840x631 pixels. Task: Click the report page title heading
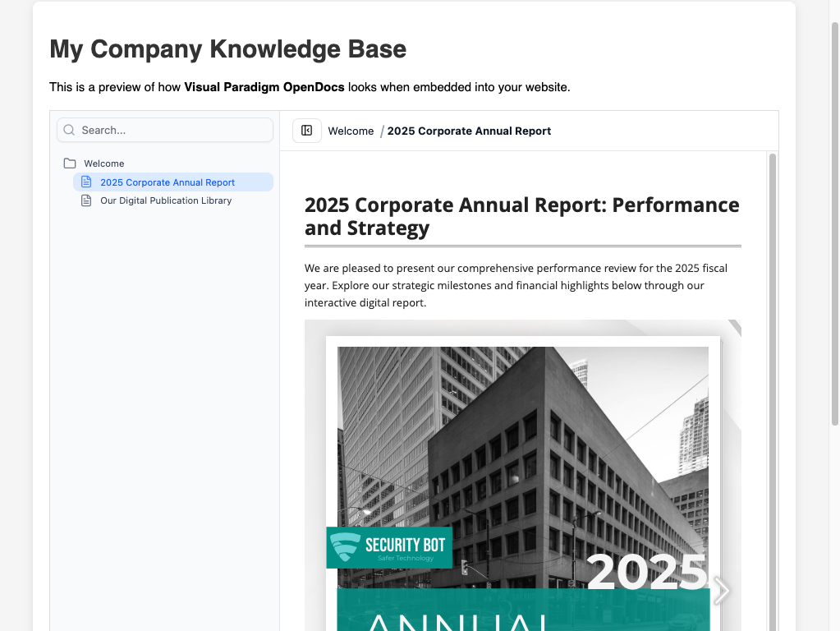pyautogui.click(x=521, y=216)
